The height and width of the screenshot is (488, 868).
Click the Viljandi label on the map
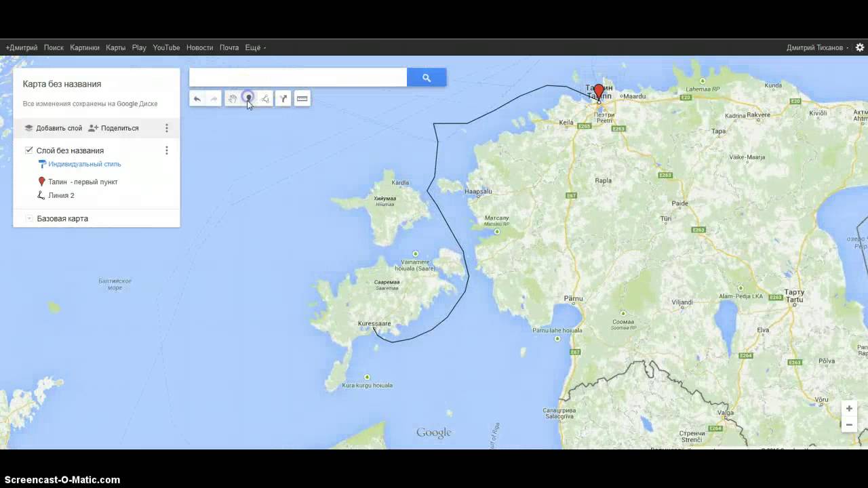tap(682, 302)
